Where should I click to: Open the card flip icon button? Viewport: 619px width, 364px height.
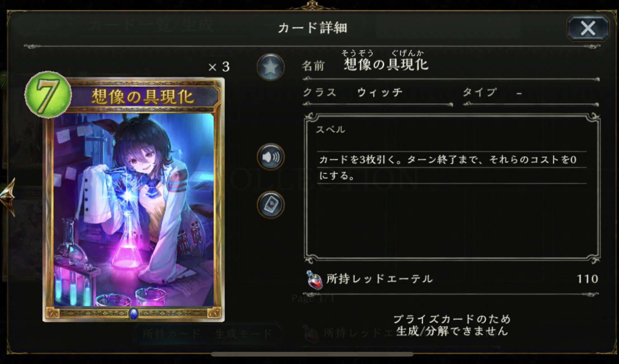tap(270, 204)
